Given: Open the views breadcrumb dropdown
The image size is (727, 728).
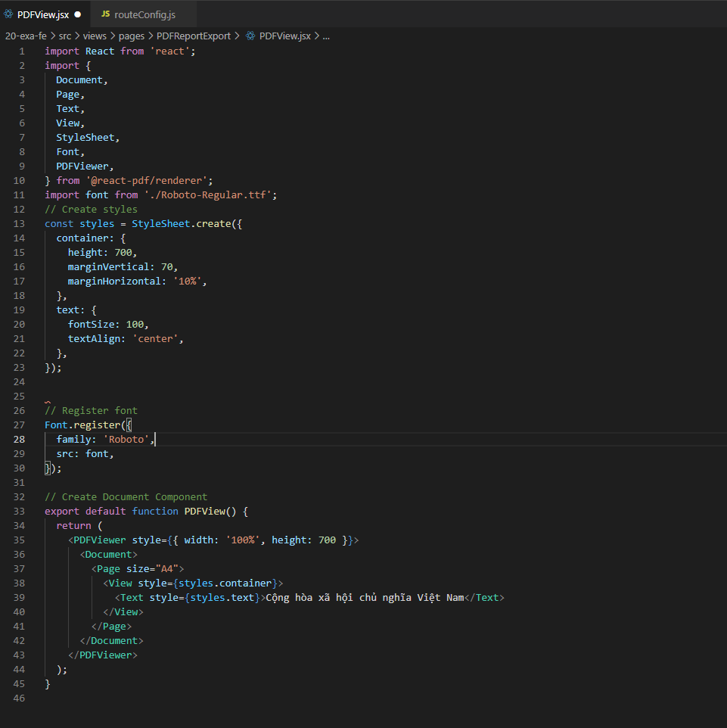Looking at the screenshot, I should (x=95, y=36).
